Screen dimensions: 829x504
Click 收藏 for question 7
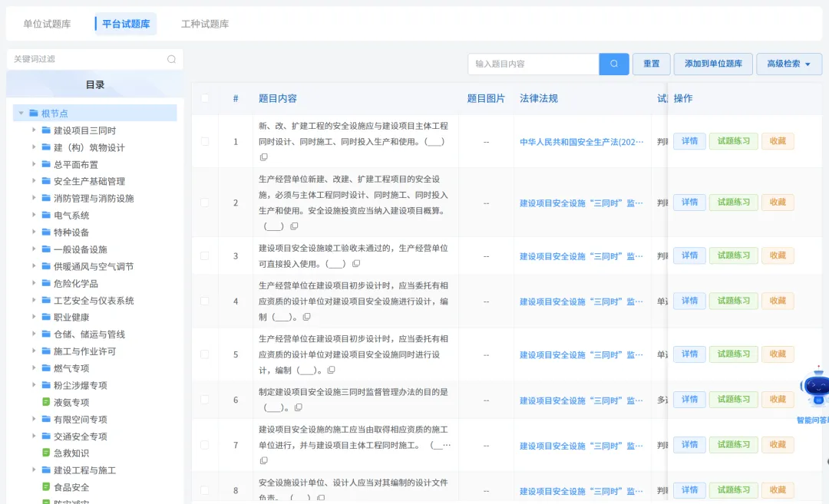(x=778, y=445)
